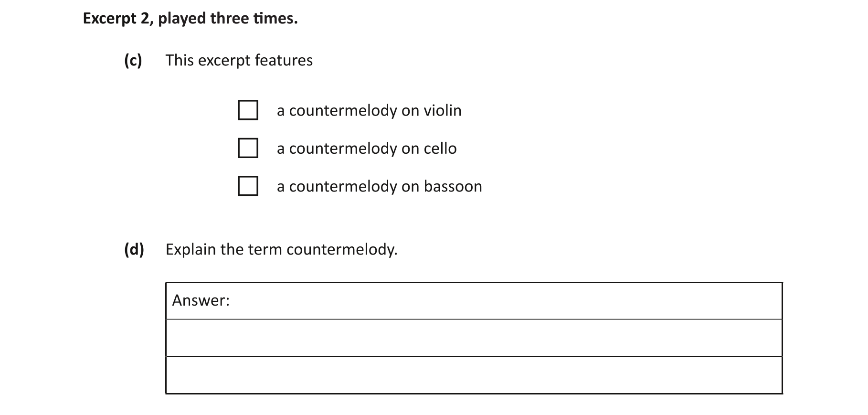Click the bottom blank answer line

[x=474, y=375]
